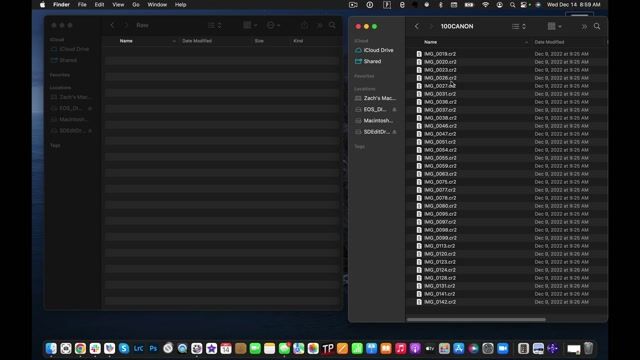Open iCloud Drive in 100CANON sidebar
This screenshot has width=640, height=360.
[374, 50]
